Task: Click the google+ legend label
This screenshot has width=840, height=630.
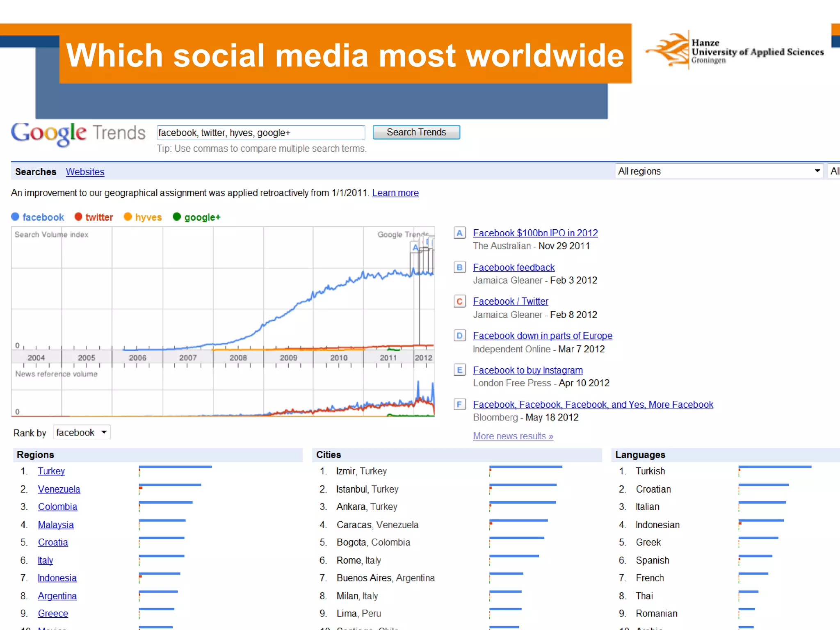Action: [x=202, y=217]
